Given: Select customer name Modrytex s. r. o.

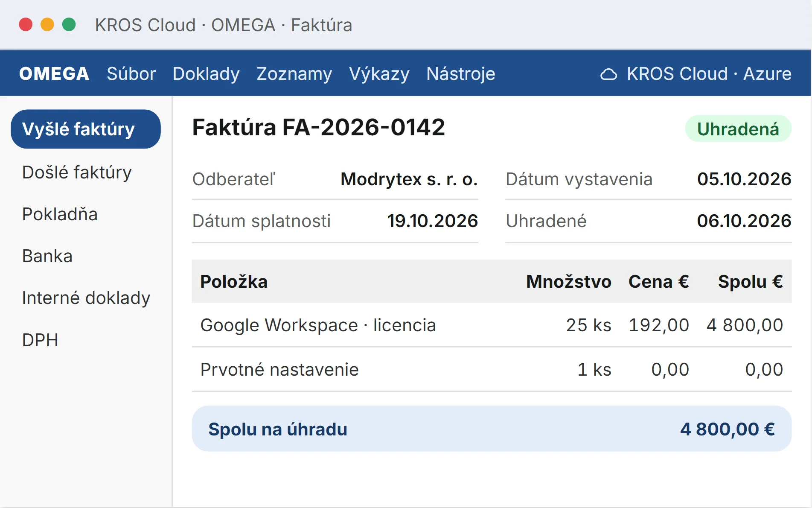Looking at the screenshot, I should pos(409,179).
